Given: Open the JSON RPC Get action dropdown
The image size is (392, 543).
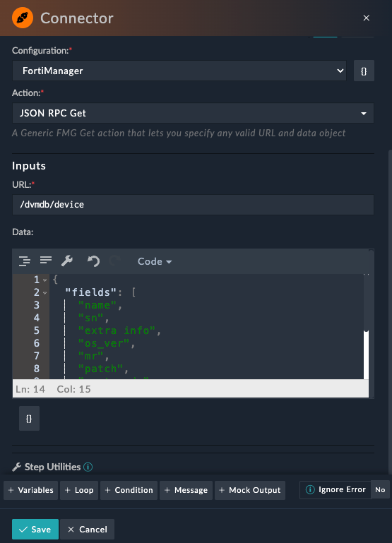Looking at the screenshot, I should (193, 113).
